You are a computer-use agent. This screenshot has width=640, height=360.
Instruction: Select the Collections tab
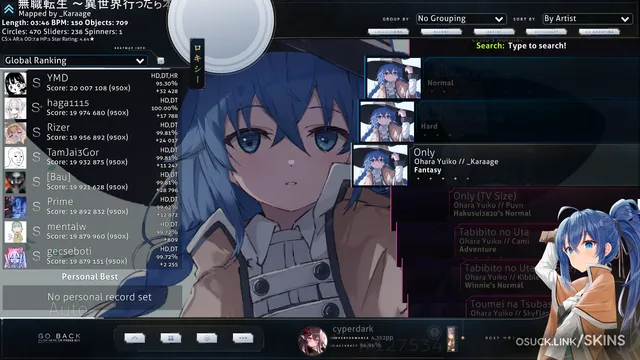point(388,31)
